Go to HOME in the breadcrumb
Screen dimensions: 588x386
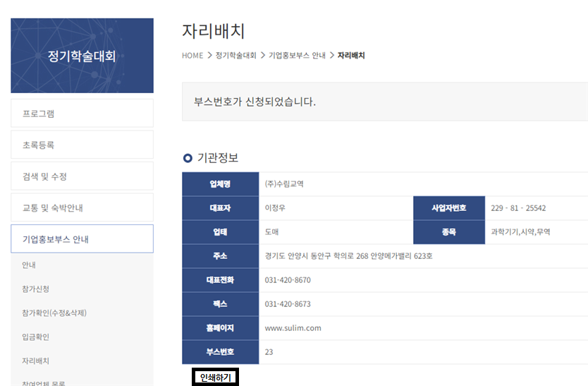[192, 56]
